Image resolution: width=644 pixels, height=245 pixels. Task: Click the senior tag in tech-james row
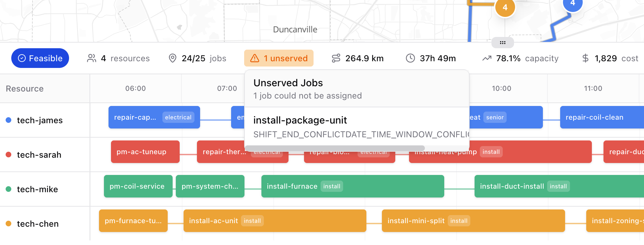(495, 117)
